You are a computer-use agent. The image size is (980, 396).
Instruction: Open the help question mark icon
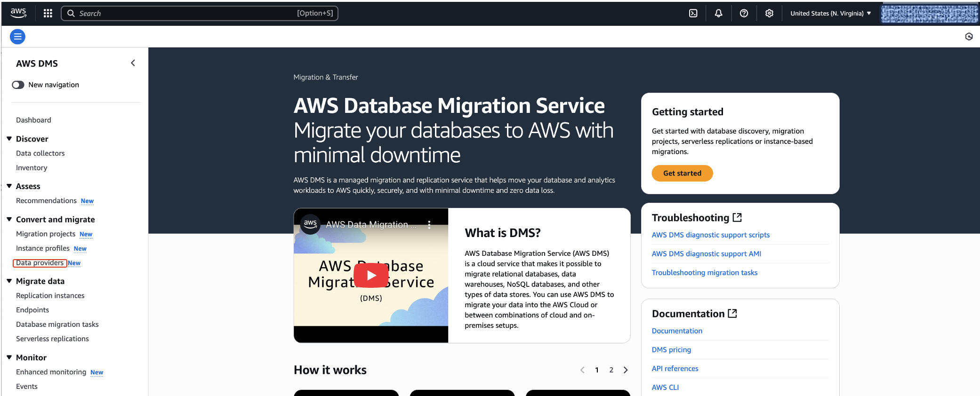744,13
